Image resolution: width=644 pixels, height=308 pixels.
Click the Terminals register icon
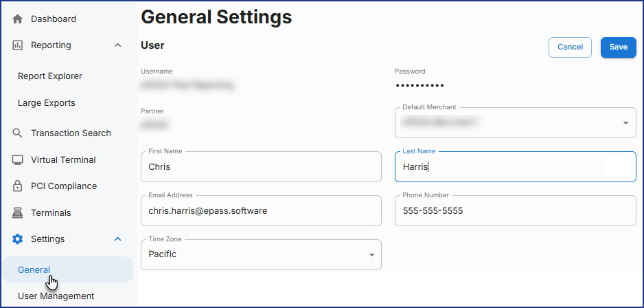[18, 213]
